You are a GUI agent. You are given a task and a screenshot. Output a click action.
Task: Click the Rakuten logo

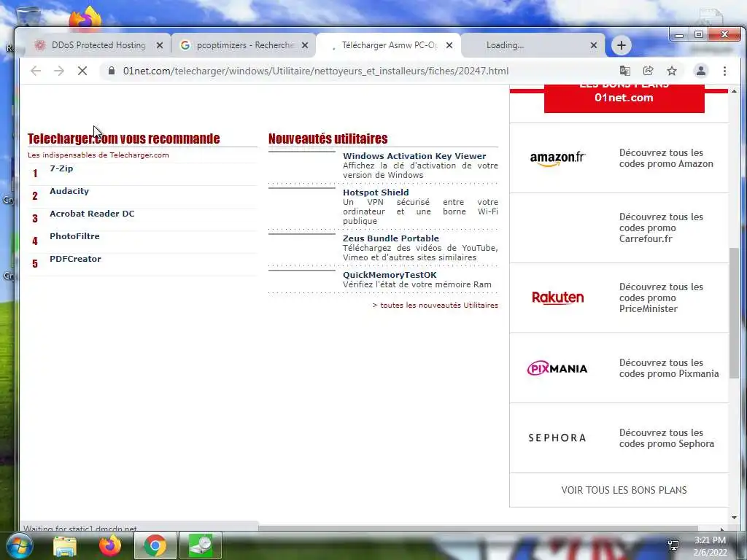[557, 297]
